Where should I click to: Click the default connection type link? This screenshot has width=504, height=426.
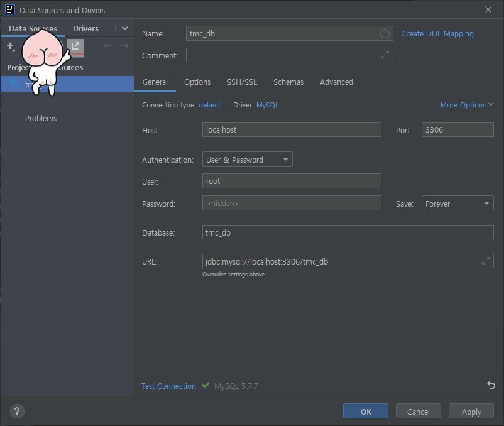[x=209, y=105]
